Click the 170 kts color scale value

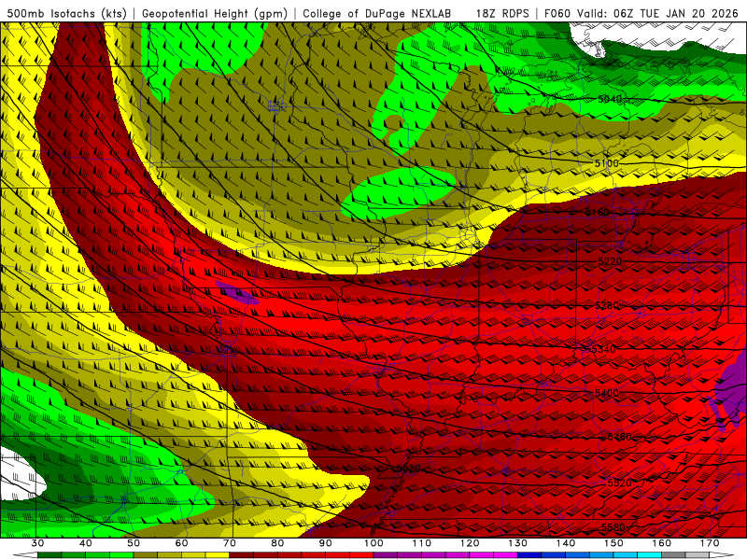(x=710, y=543)
